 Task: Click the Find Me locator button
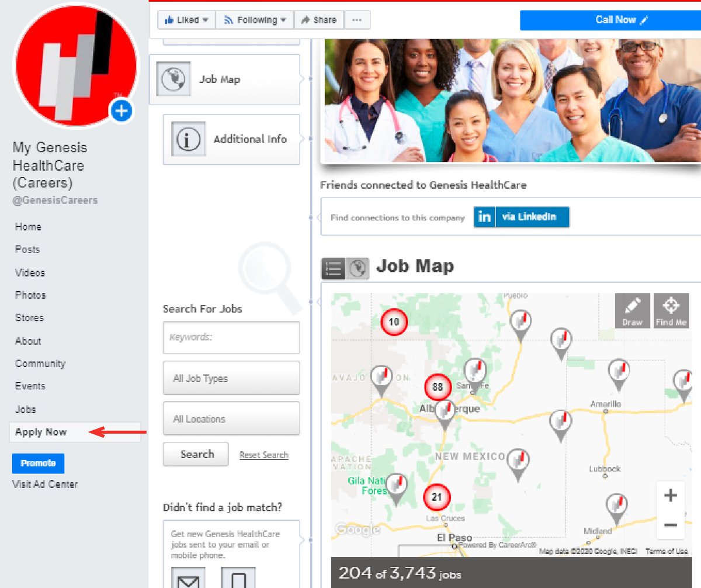click(x=671, y=311)
